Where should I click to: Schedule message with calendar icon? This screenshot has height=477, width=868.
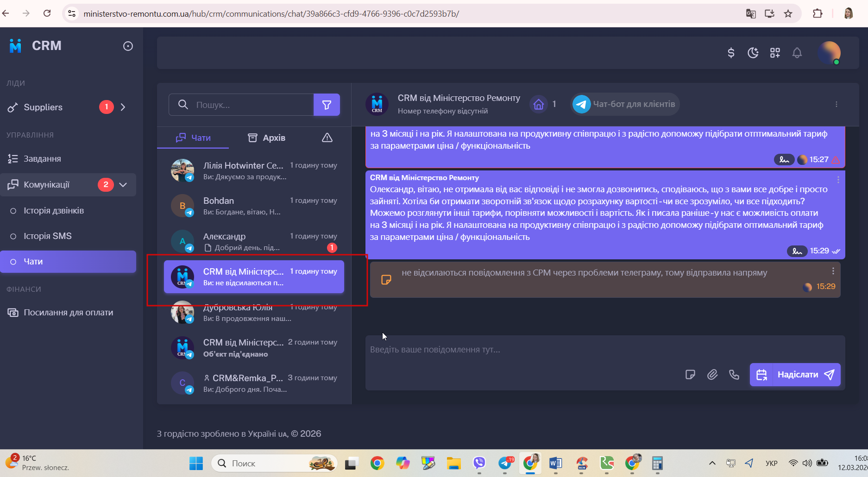pos(761,375)
